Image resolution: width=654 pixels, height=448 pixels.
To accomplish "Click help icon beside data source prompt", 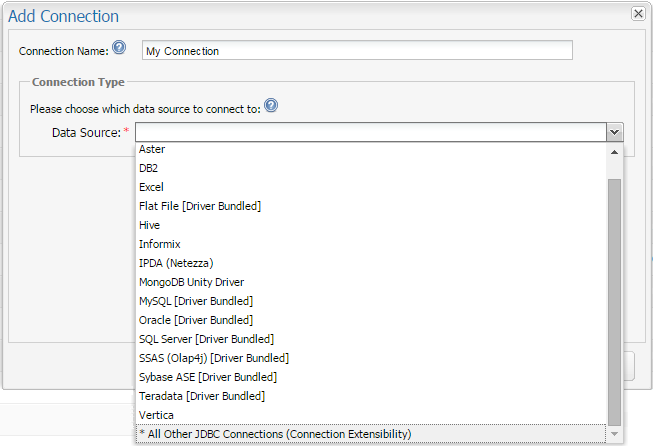I will click(271, 107).
